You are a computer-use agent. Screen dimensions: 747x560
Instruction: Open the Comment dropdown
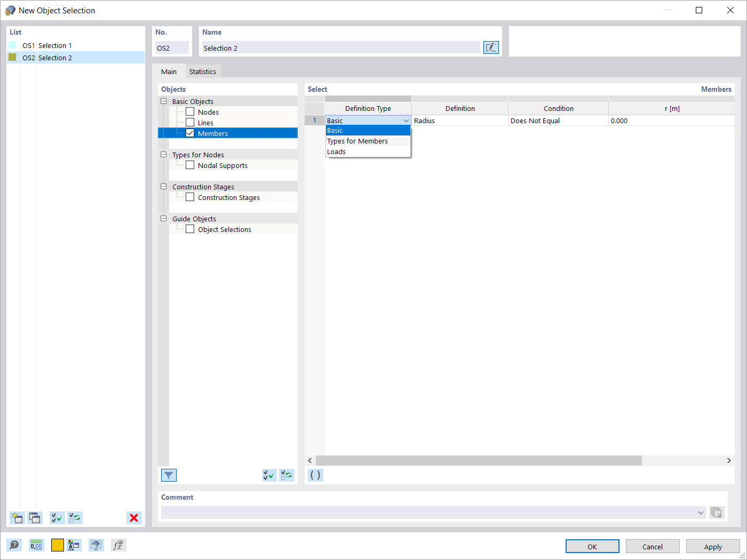(701, 513)
